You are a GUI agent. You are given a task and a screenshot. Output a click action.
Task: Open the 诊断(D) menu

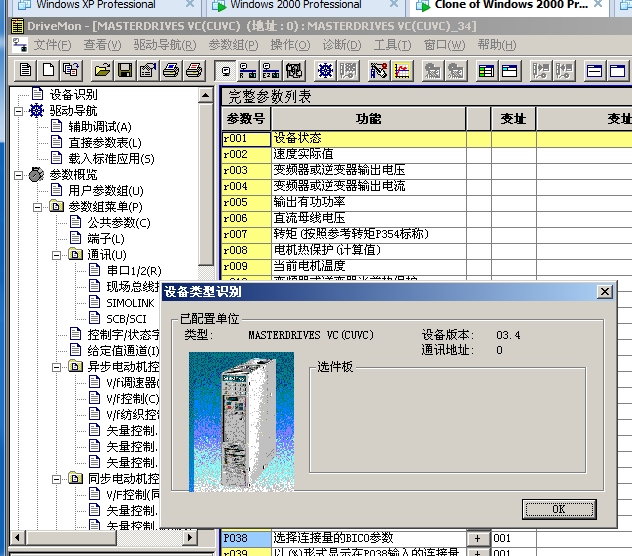342,45
